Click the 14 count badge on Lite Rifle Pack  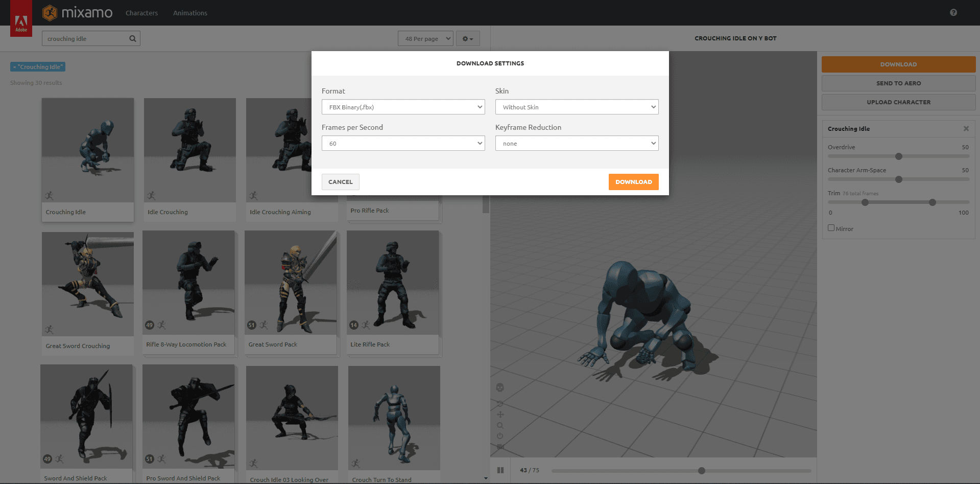point(354,325)
